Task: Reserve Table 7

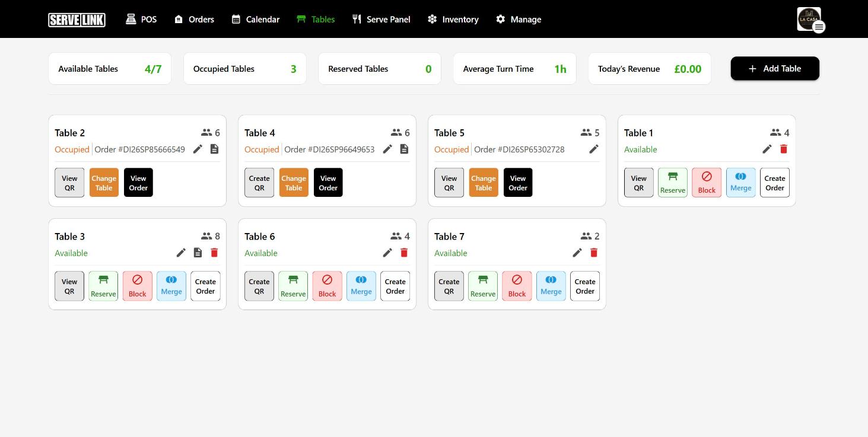Action: point(483,286)
